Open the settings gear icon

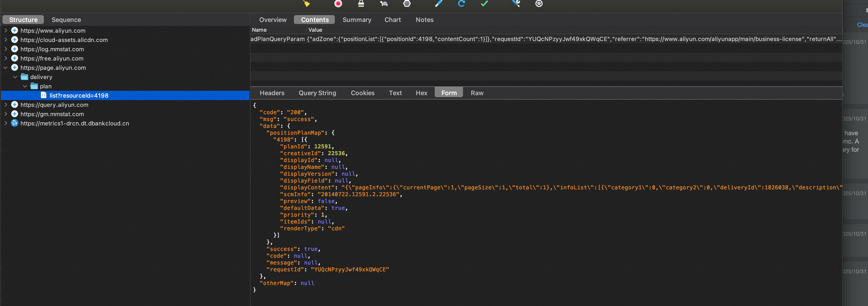539,4
